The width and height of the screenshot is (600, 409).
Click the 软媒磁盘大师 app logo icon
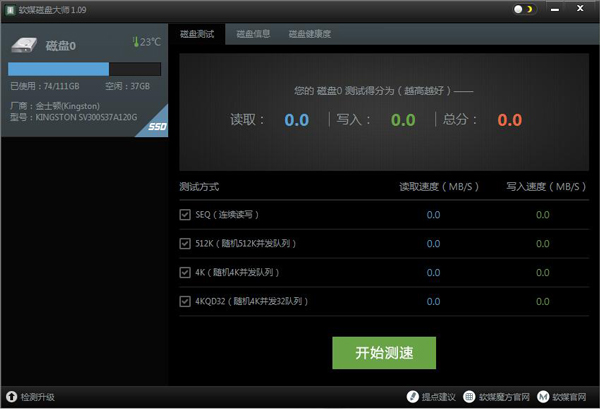(10, 10)
